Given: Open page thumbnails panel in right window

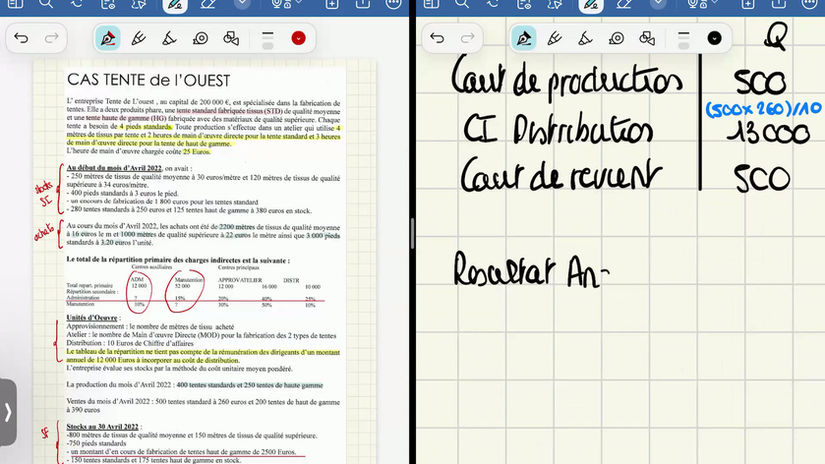Looking at the screenshot, I should click(431, 4).
